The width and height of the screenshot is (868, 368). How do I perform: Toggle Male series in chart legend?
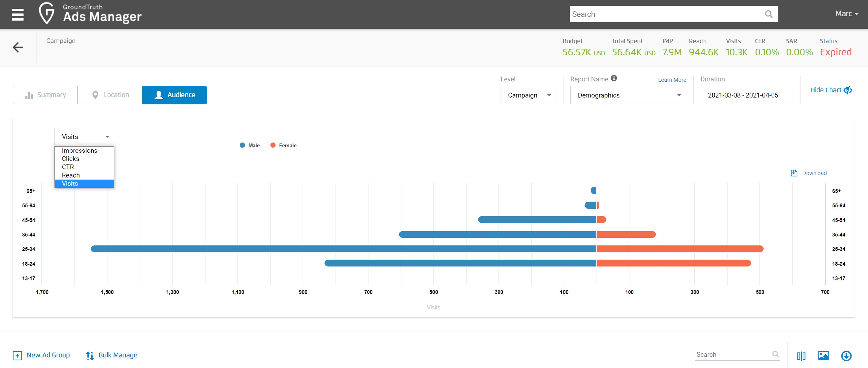click(250, 145)
